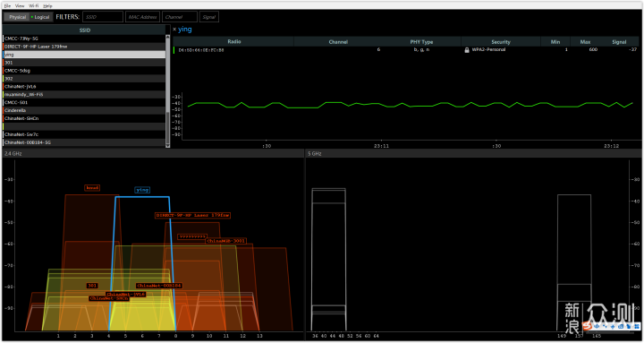Screen dimensions: 644x343
Task: Click the 301 label in 2.4 GHz graph
Action: click(92, 286)
